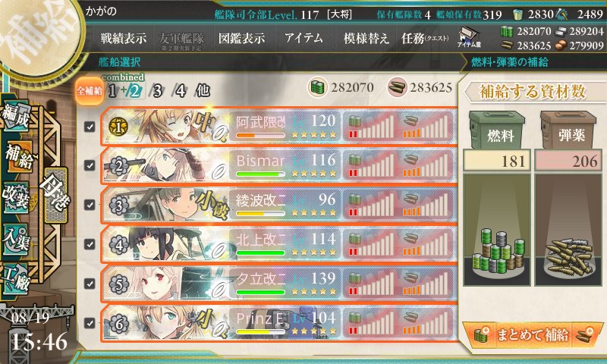
Task: Select the Prinz Eugen ship card
Action: (x=278, y=323)
